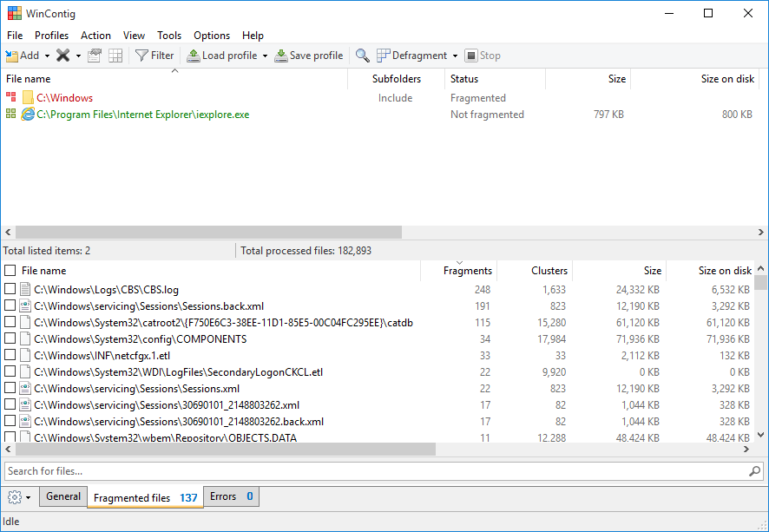Screen dimensions: 769x532
Task: Click the Filter funnel button
Action: 154,56
